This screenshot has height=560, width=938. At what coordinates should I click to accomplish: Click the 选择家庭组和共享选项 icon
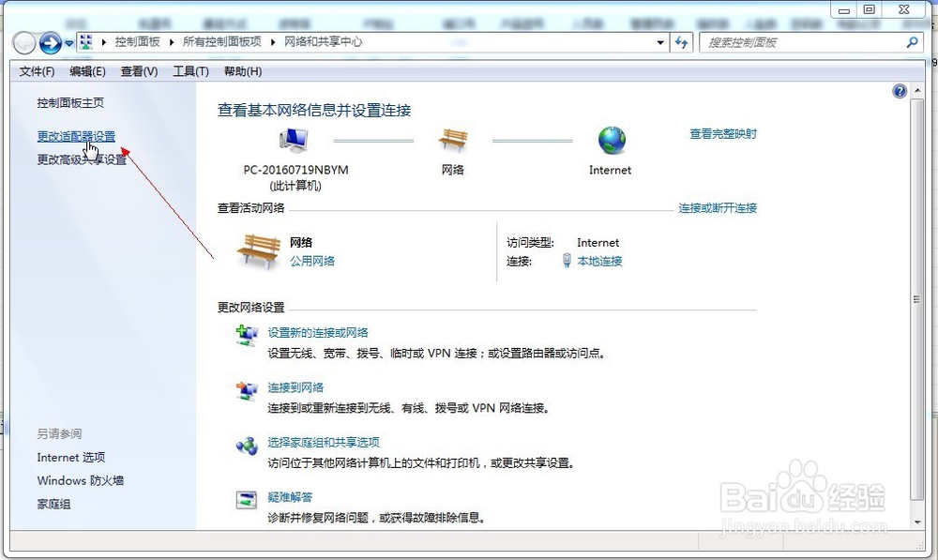pos(248,445)
